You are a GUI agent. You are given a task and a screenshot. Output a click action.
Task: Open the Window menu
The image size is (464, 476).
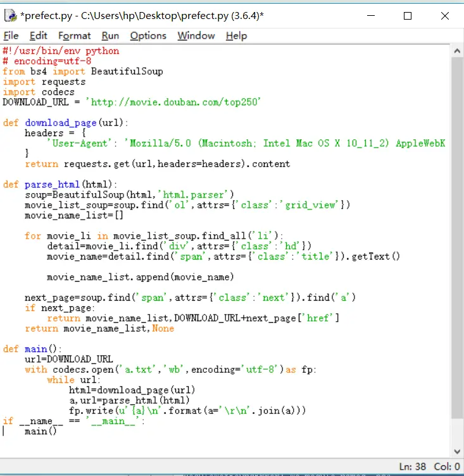[x=196, y=36]
